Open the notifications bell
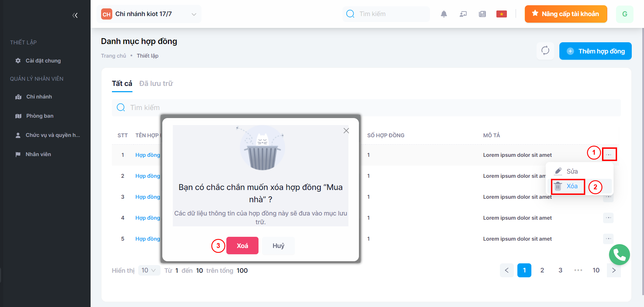The height and width of the screenshot is (307, 644). coord(444,14)
